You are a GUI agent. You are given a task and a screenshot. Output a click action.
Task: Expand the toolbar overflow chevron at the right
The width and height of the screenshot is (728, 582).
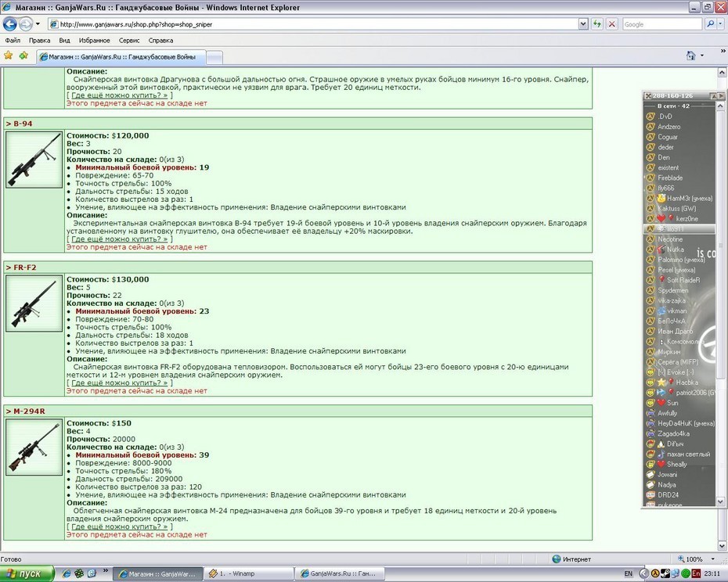pos(723,51)
